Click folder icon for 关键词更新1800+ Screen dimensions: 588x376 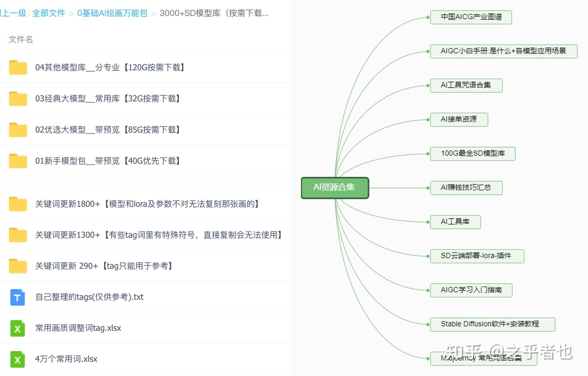pyautogui.click(x=18, y=204)
